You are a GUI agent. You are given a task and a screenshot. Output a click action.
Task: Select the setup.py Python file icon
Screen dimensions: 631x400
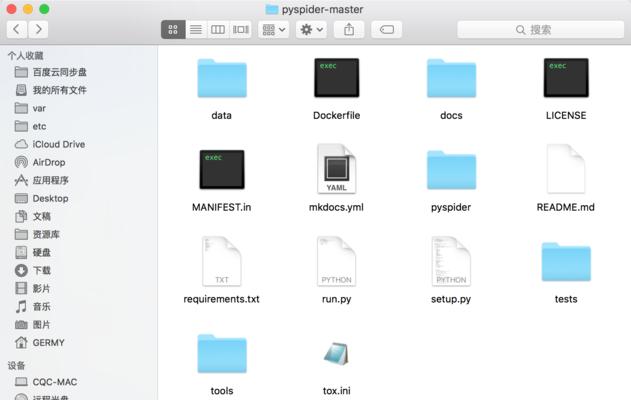451,261
